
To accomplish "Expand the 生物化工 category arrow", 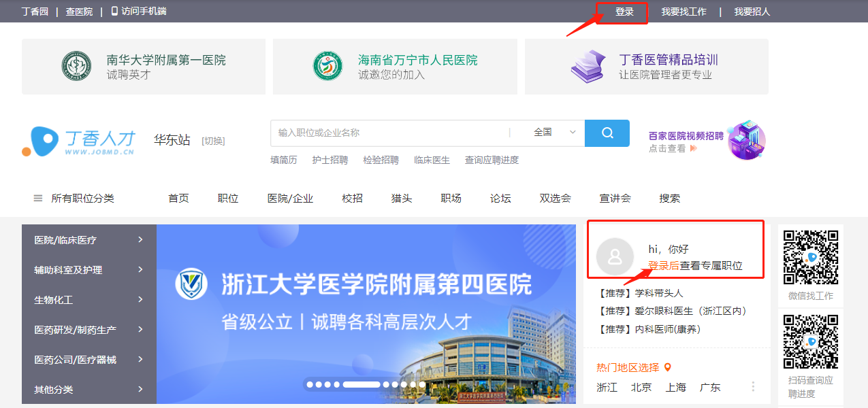I will point(140,299).
